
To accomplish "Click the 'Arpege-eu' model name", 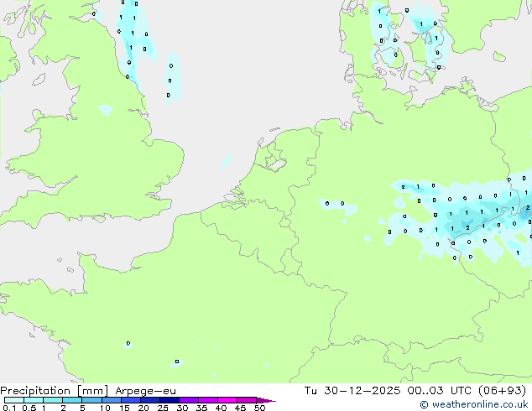I will click(145, 391).
